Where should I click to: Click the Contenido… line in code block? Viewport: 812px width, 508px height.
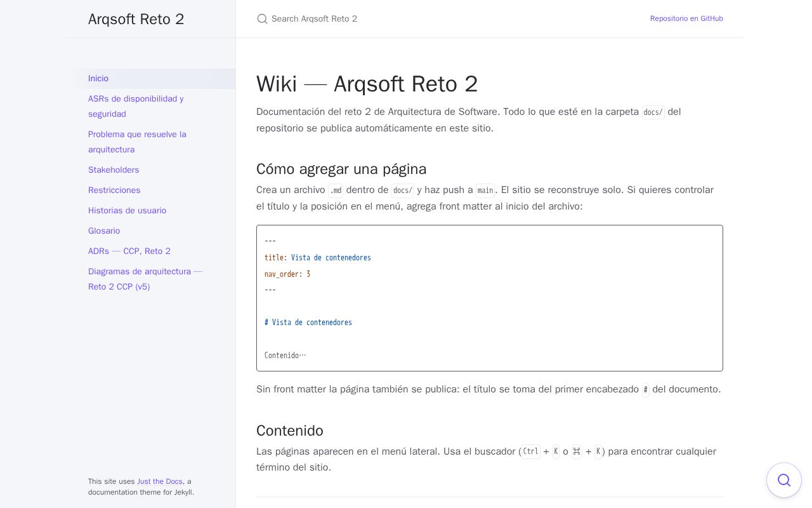point(285,356)
